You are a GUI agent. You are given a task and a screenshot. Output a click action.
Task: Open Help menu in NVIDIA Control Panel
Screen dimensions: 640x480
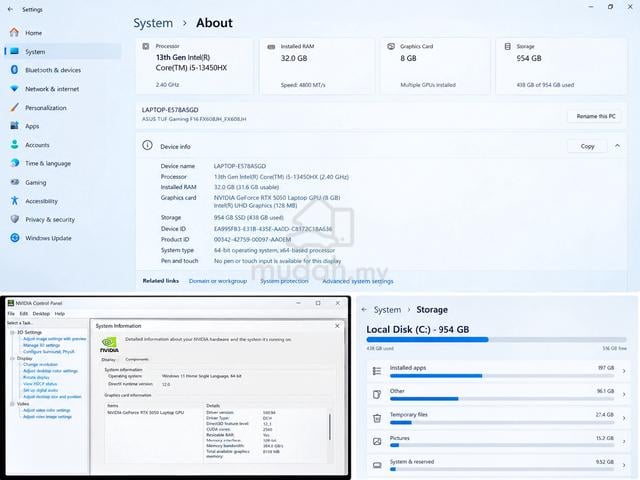(60, 313)
